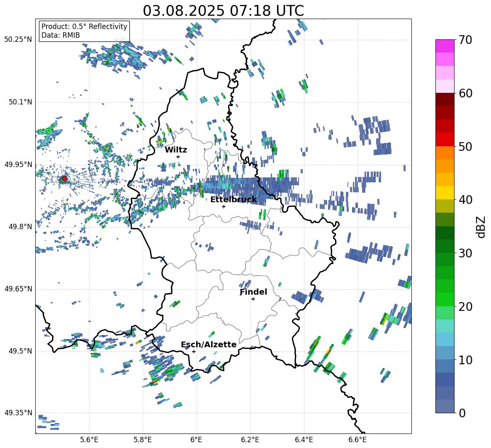Click the 0 colorbar tick label
Screen dimensions: 491x448
click(x=462, y=413)
